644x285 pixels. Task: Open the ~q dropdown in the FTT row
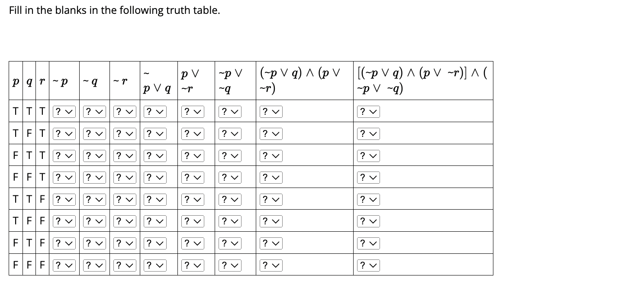[x=93, y=155]
